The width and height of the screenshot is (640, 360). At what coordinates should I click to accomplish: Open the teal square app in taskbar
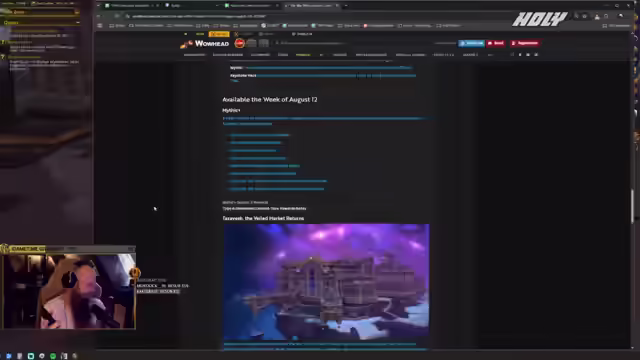tap(31, 356)
